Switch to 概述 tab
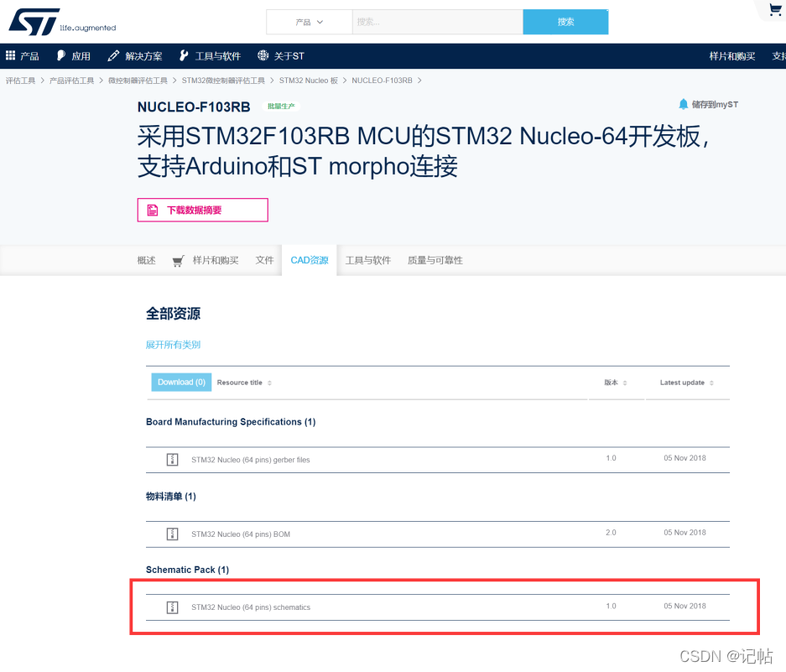Viewport: 786px width, 672px height. pyautogui.click(x=146, y=260)
